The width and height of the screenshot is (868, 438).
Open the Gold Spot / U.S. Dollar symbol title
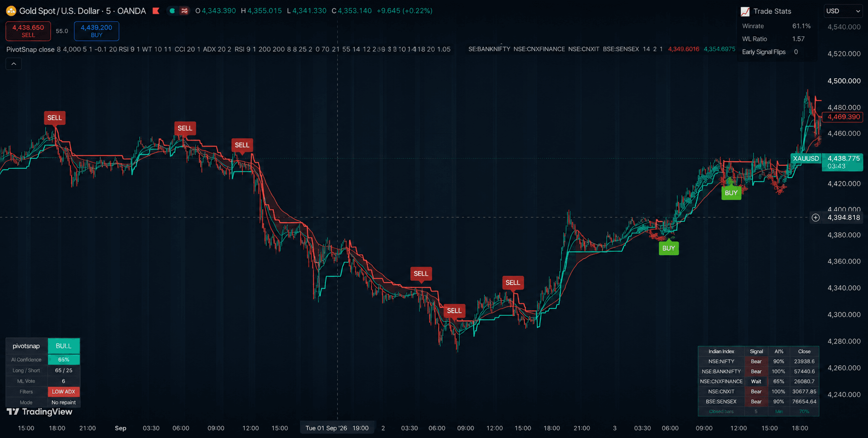pos(83,11)
